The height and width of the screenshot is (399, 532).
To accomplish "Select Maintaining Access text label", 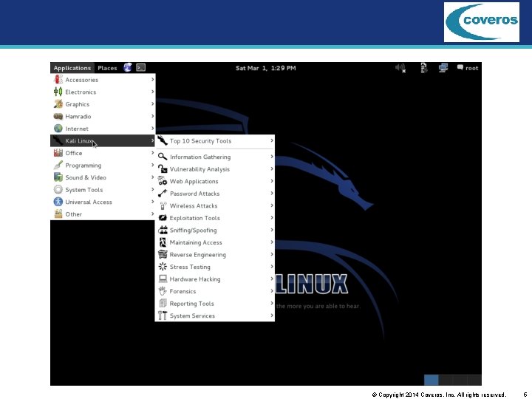I will [196, 242].
